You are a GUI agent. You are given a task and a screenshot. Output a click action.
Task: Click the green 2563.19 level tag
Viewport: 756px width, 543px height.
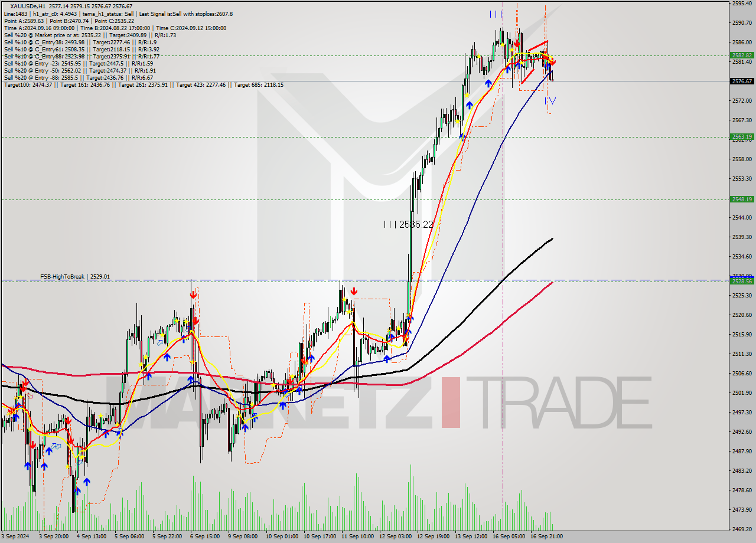click(x=742, y=136)
